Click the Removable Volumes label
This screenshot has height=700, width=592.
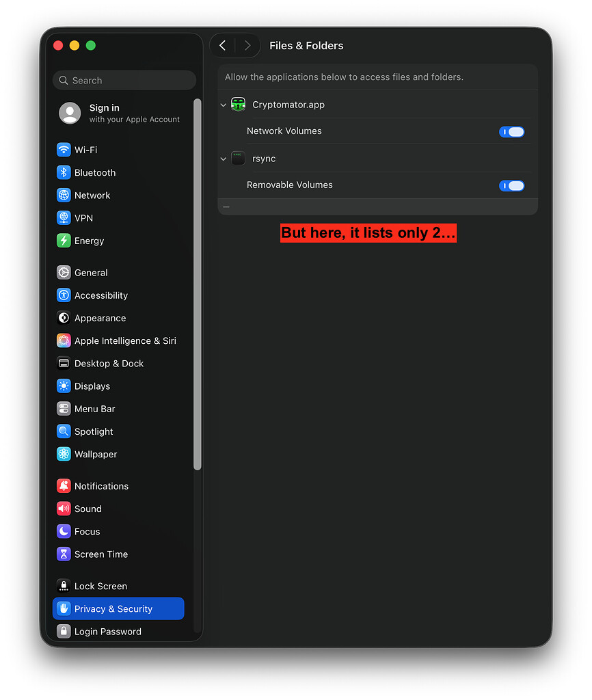290,185
